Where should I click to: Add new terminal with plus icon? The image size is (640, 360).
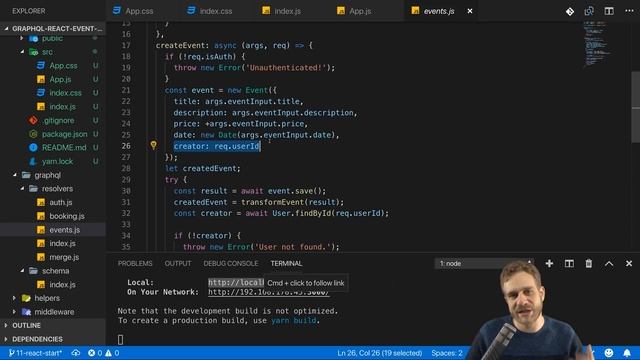tap(549, 264)
